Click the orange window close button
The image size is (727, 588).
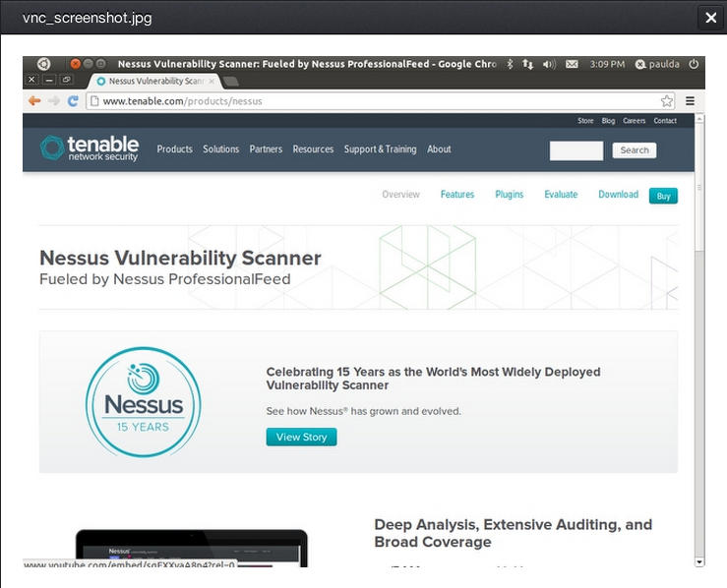coord(75,64)
